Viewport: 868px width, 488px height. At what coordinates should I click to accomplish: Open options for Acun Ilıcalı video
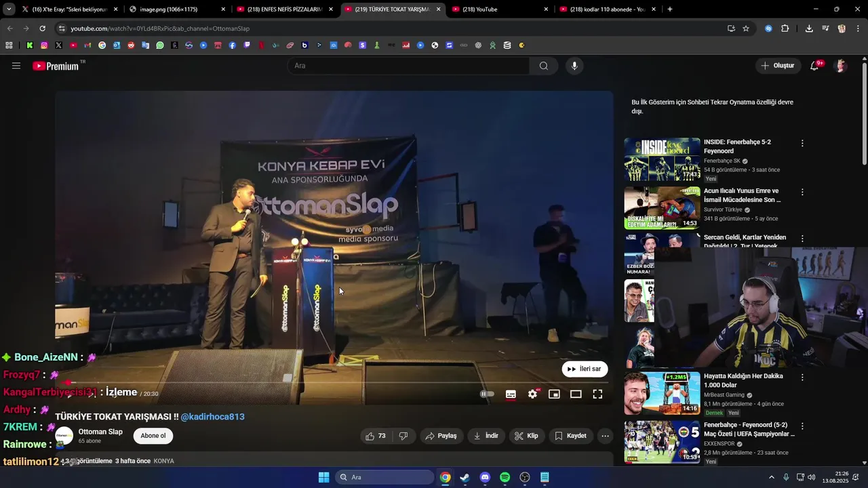pos(802,192)
